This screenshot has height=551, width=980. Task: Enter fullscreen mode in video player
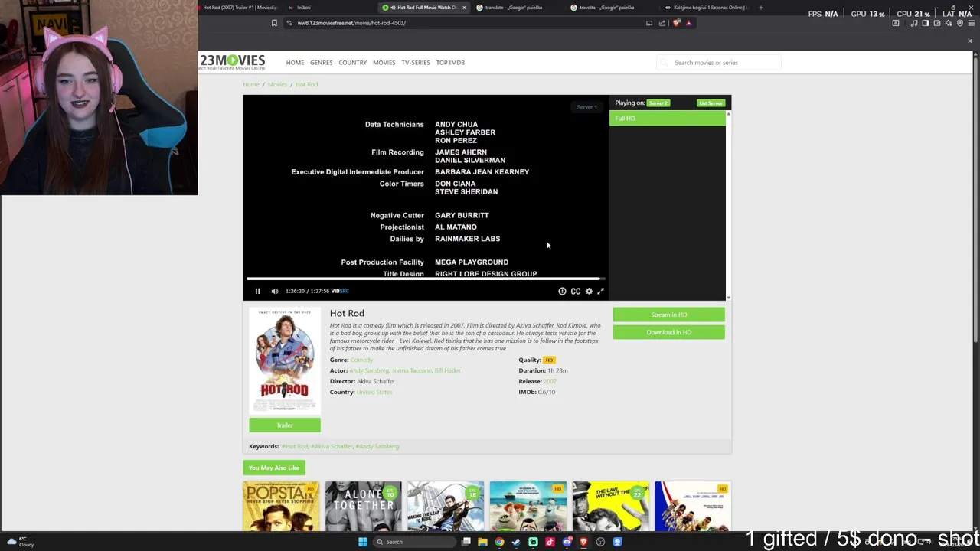(601, 291)
